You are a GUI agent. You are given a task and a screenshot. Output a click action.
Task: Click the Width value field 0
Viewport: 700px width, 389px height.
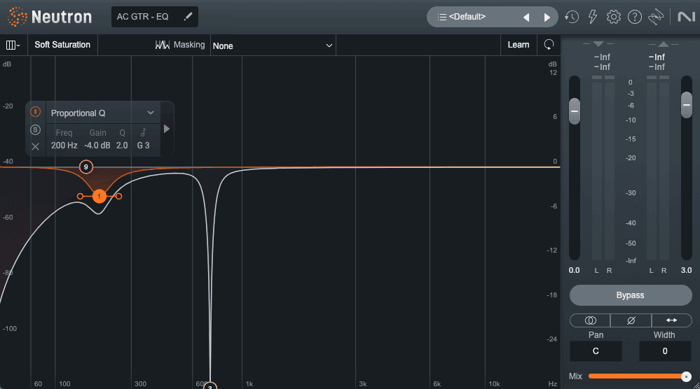tap(665, 351)
